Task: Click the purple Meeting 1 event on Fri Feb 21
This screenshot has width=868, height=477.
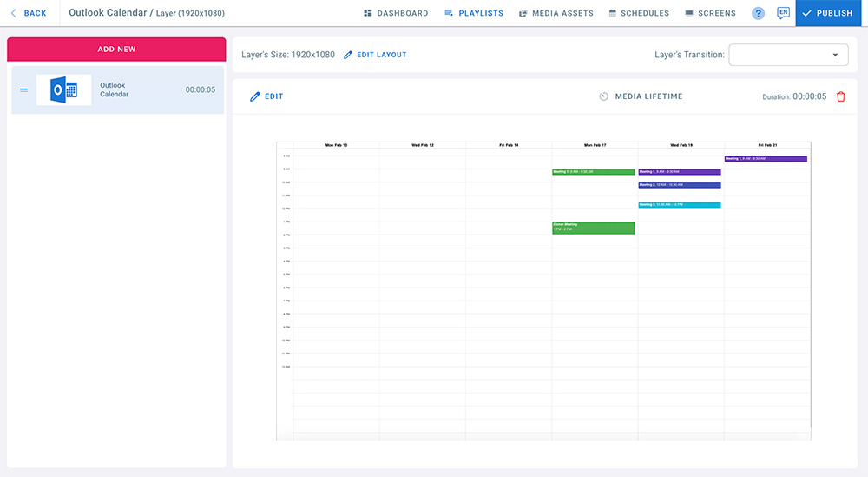Action: click(766, 159)
